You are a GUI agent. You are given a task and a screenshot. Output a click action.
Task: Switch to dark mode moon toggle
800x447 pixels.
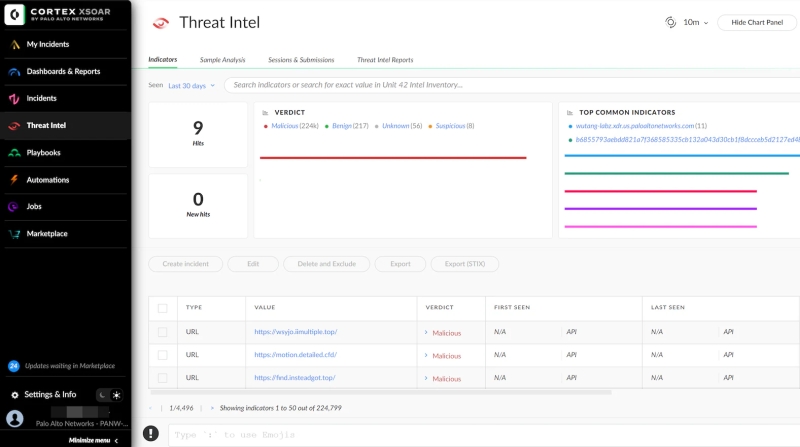click(x=103, y=395)
